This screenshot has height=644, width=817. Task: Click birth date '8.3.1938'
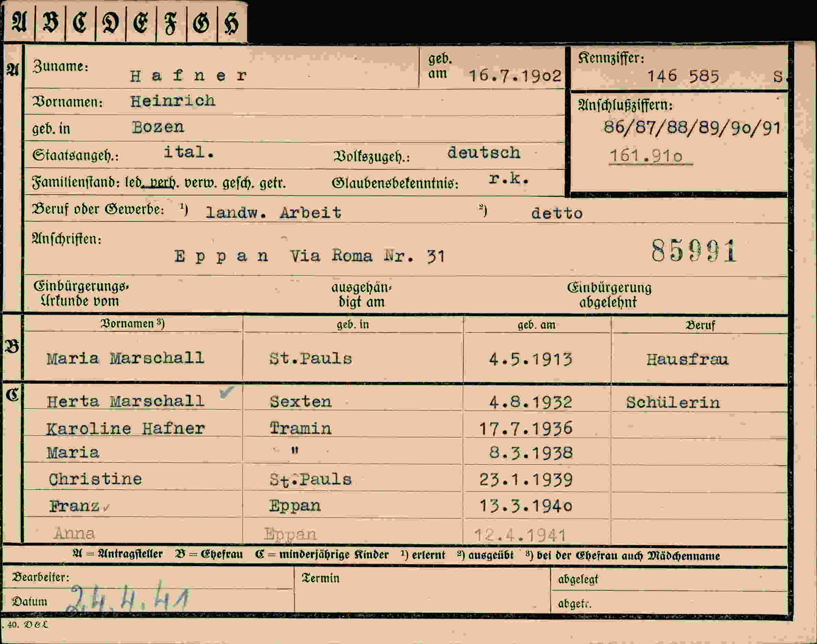pyautogui.click(x=531, y=453)
